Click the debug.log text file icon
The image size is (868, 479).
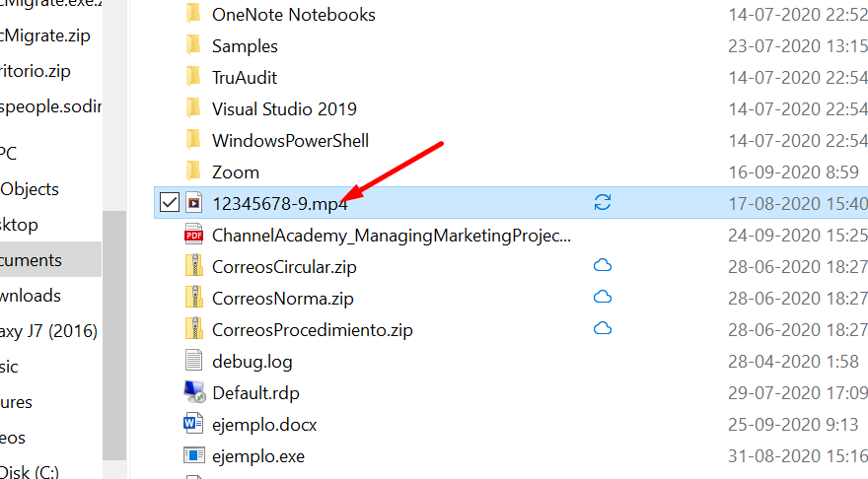(x=193, y=361)
